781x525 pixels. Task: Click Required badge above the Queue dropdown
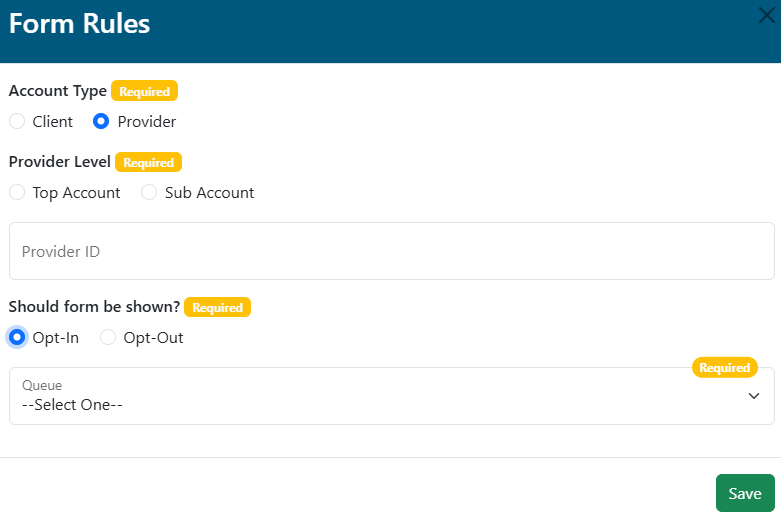(x=724, y=368)
